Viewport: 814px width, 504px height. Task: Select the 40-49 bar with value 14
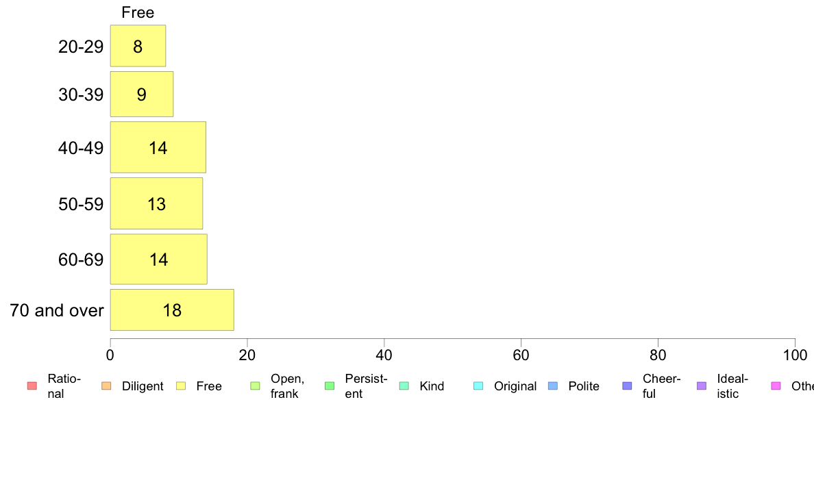[x=158, y=147]
